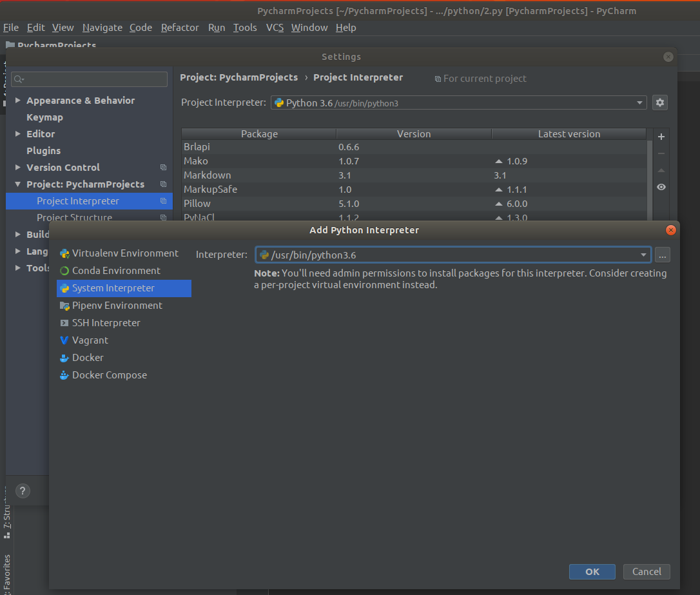Click the SSH Interpreter terminal icon
The height and width of the screenshot is (595, 700).
coord(64,323)
